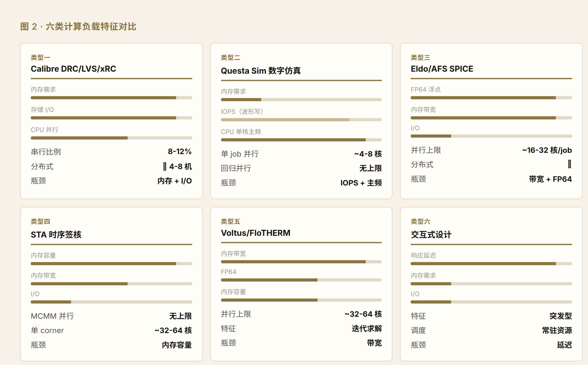Select the "Questa Sim 数字仿真" card heading
Viewport: 588px width, 365px height.
point(261,71)
